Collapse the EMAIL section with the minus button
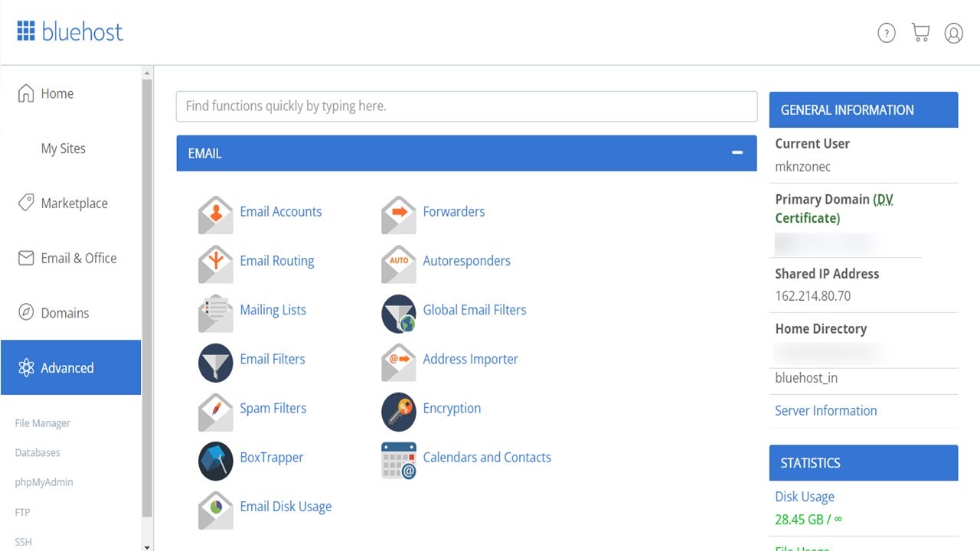 pyautogui.click(x=737, y=153)
